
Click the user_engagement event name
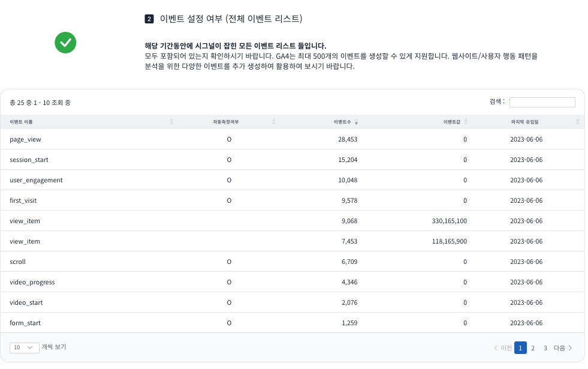click(x=36, y=180)
